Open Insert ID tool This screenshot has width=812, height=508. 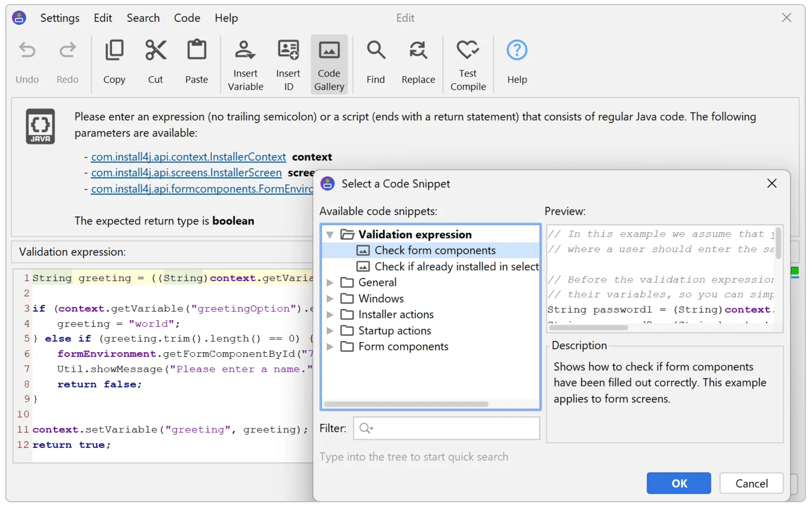pos(288,65)
